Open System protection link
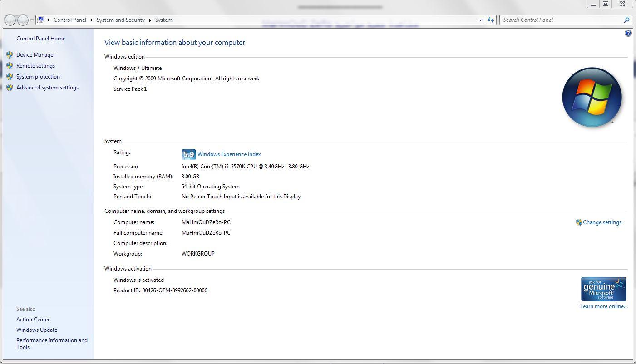 pyautogui.click(x=38, y=77)
